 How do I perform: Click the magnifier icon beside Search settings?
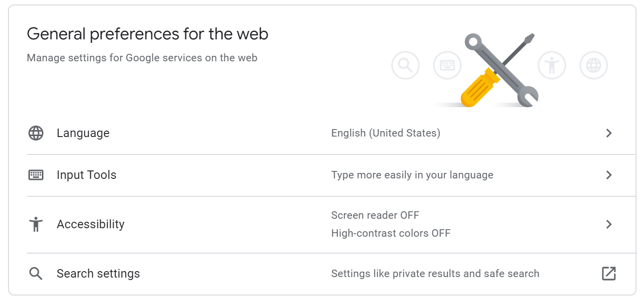(36, 274)
